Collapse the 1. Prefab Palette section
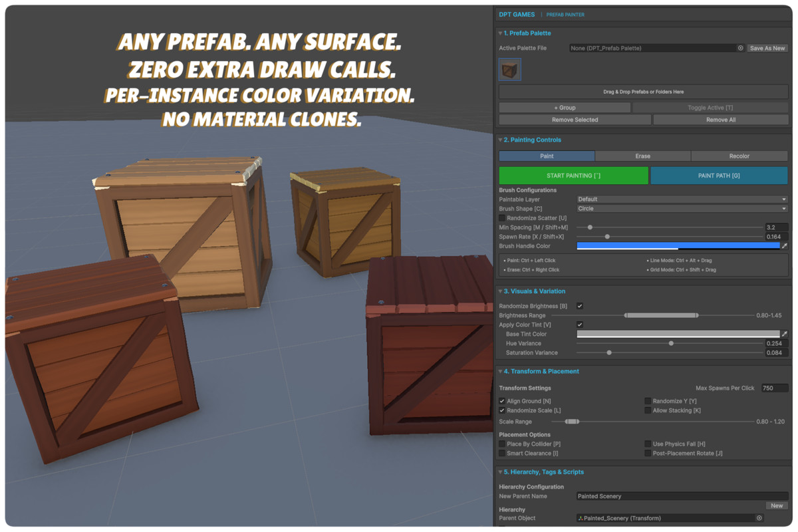Image resolution: width=798 pixels, height=532 pixels. click(x=500, y=33)
